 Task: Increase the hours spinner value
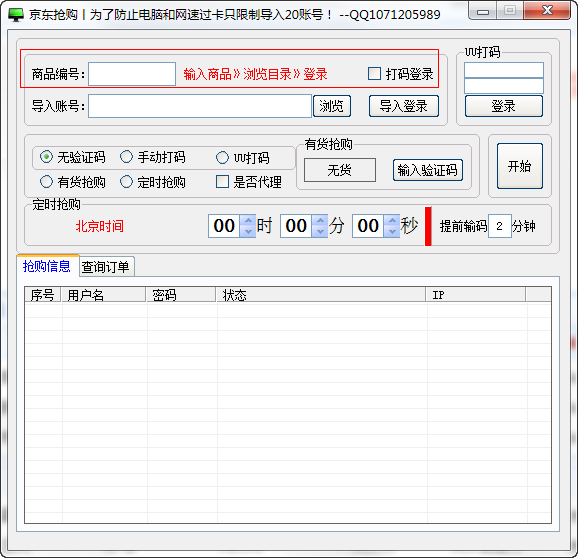coord(248,220)
